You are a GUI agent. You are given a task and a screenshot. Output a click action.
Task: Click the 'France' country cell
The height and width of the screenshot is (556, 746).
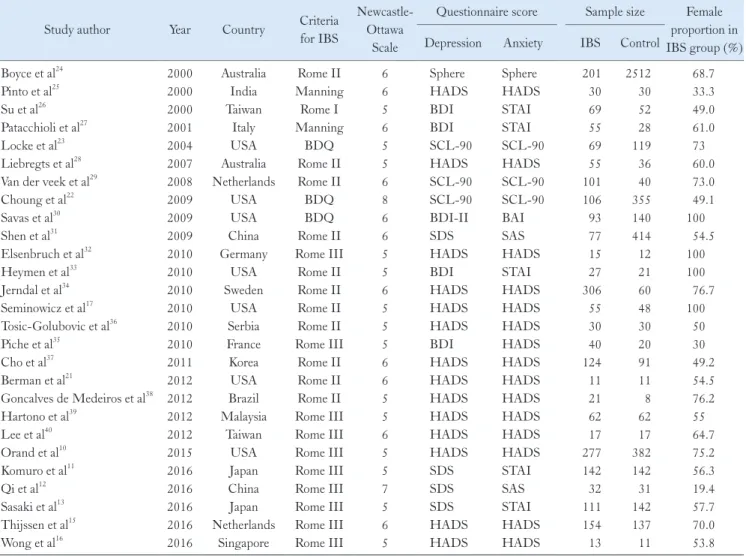tap(244, 344)
